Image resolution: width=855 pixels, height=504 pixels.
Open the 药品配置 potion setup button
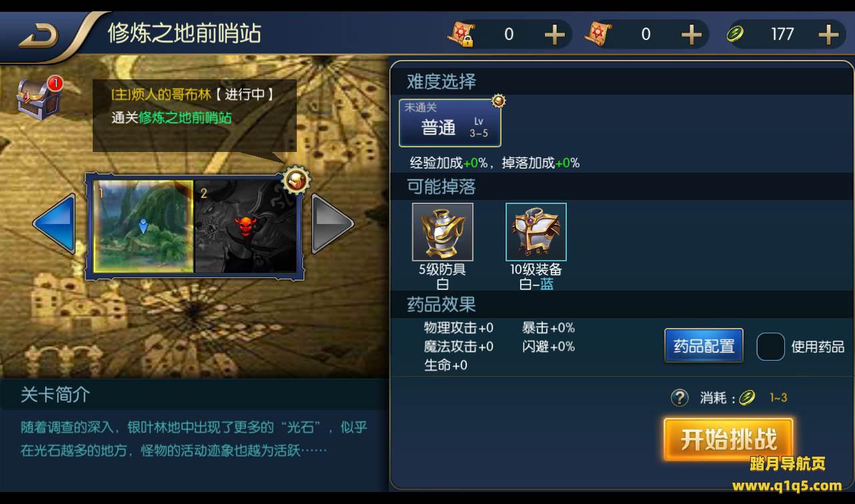tap(704, 346)
